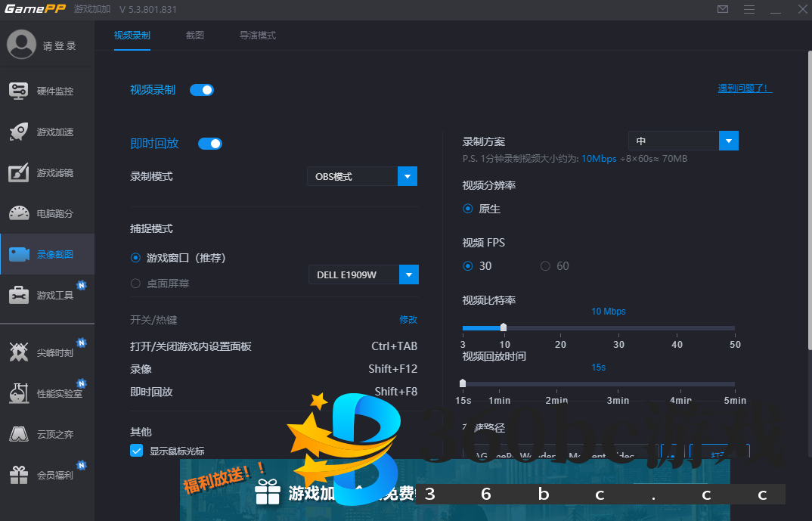Turn off 即时回放 instant replay

pos(209,143)
